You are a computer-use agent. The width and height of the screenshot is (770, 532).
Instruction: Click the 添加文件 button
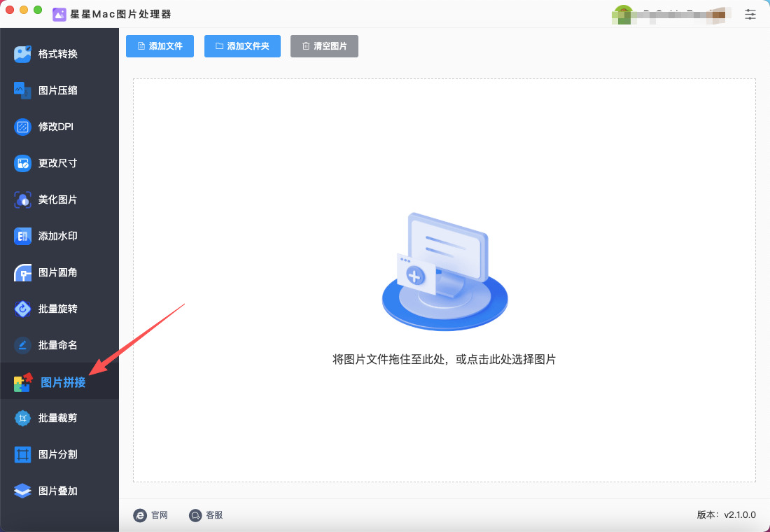(x=160, y=46)
